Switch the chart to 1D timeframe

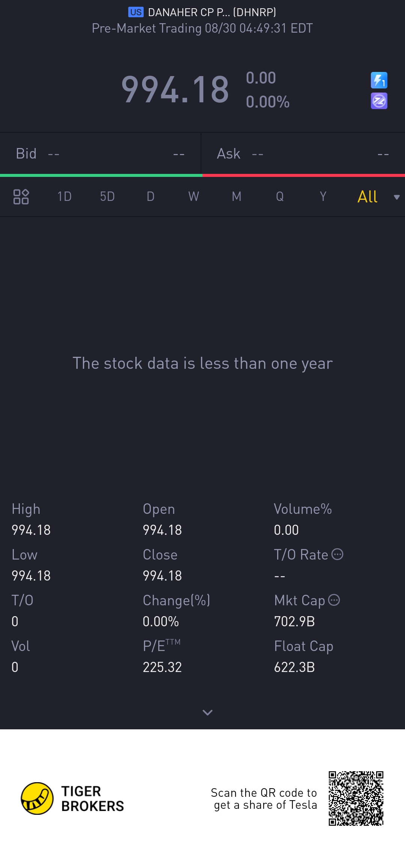tap(64, 196)
